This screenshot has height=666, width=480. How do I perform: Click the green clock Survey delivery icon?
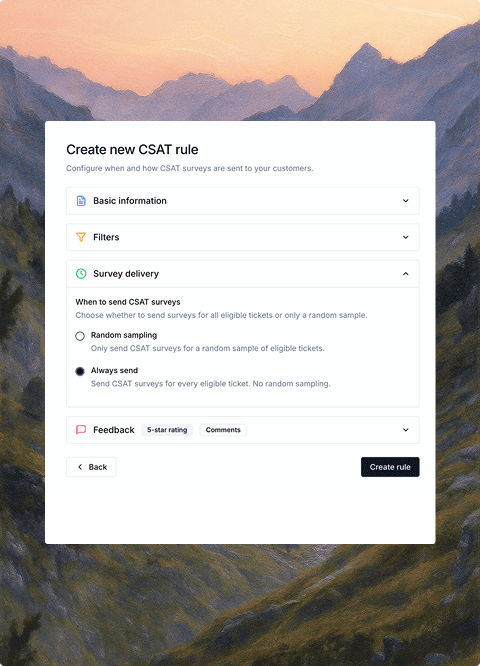click(x=81, y=274)
